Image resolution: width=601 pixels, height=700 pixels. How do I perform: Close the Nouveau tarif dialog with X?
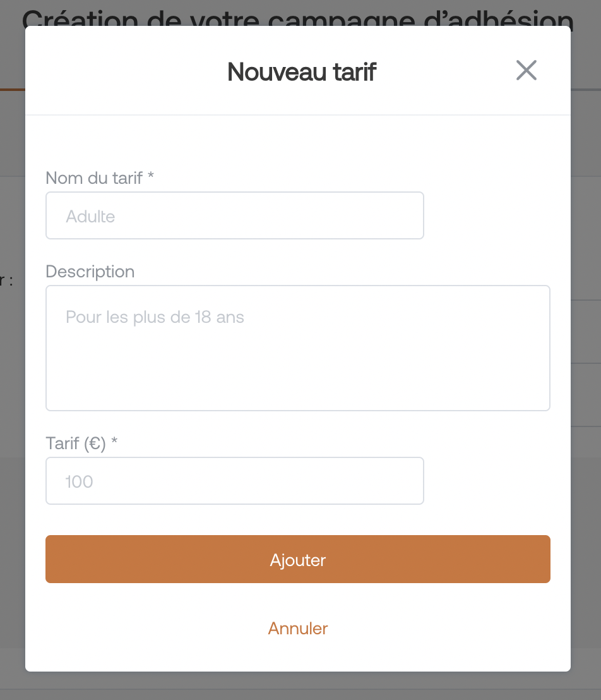(x=526, y=71)
